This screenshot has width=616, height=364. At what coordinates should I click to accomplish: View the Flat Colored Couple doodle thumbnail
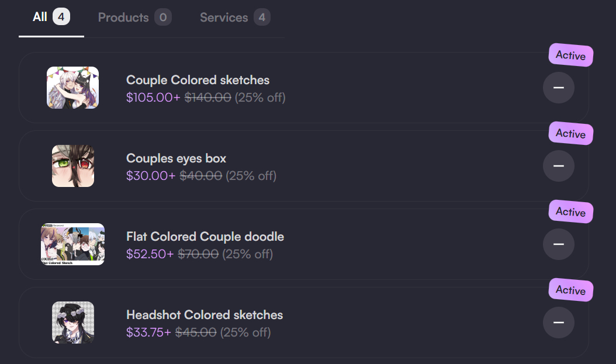click(x=73, y=244)
